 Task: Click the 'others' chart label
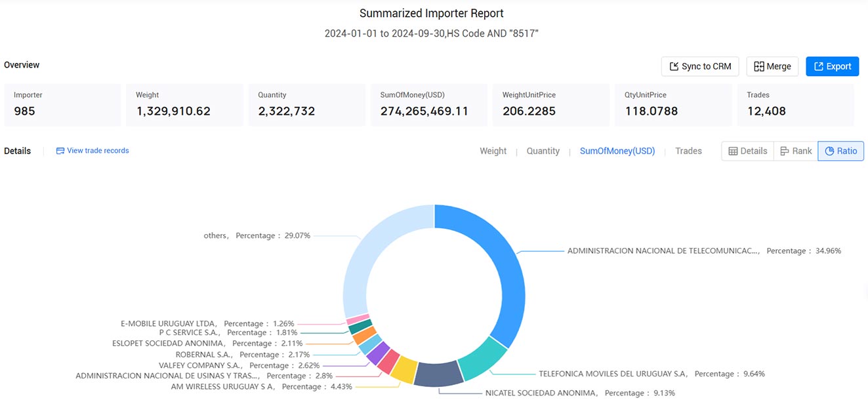(216, 235)
